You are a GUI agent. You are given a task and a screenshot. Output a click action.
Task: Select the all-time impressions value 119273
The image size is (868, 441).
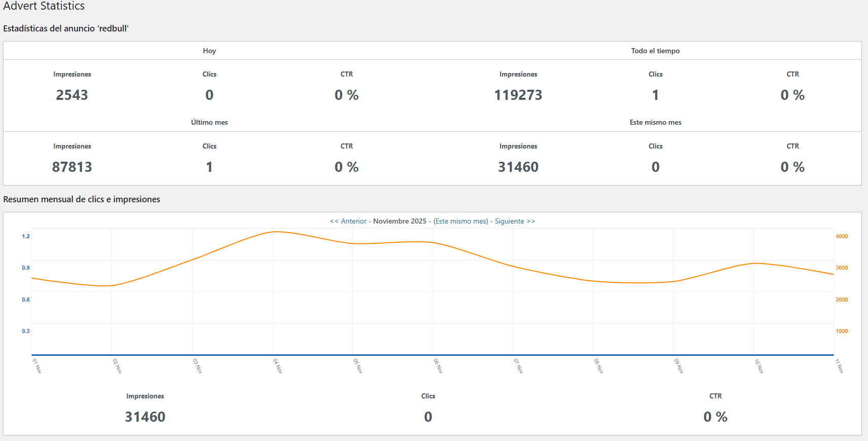point(518,95)
